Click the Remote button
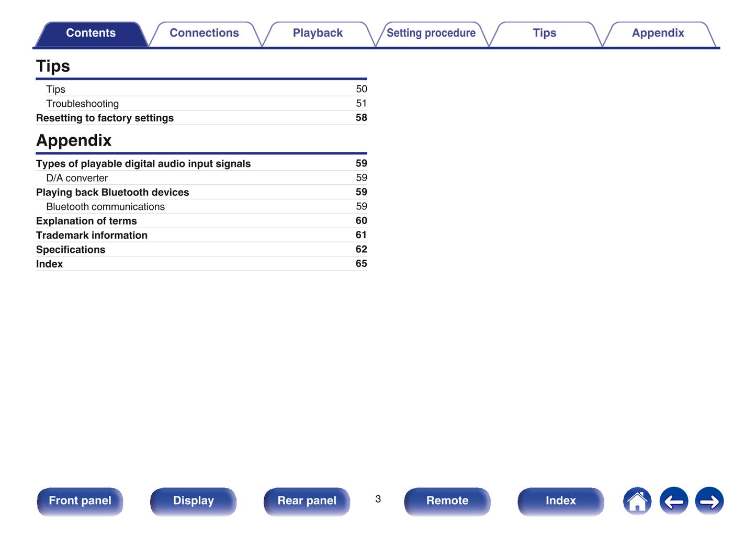The image size is (756, 533). click(x=447, y=501)
